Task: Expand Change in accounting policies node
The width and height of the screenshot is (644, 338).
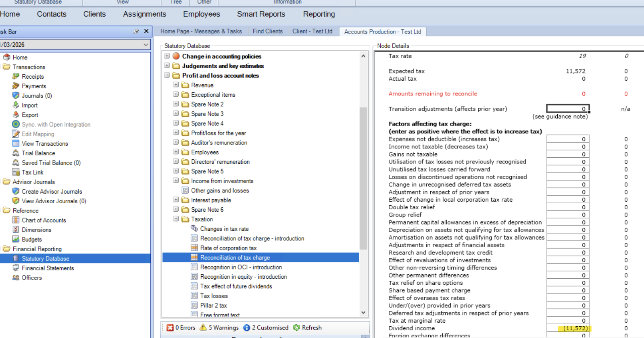Action: point(167,56)
